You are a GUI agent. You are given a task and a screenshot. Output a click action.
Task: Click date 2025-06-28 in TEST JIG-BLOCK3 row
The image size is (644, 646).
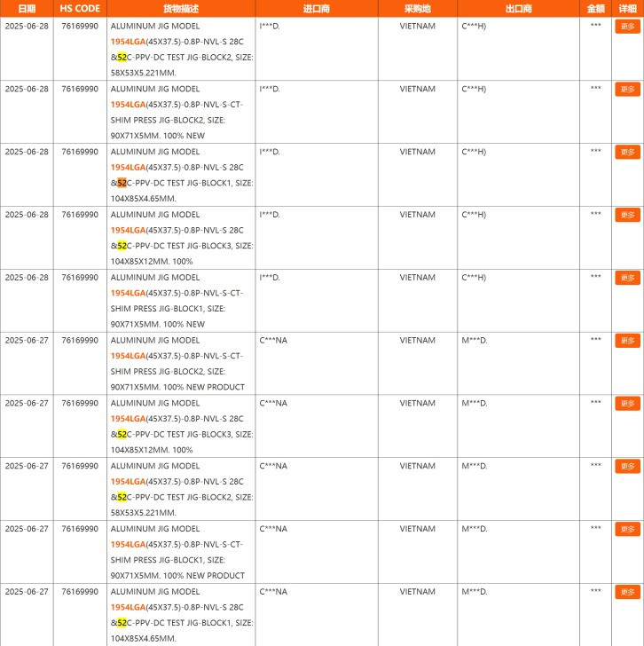27,215
